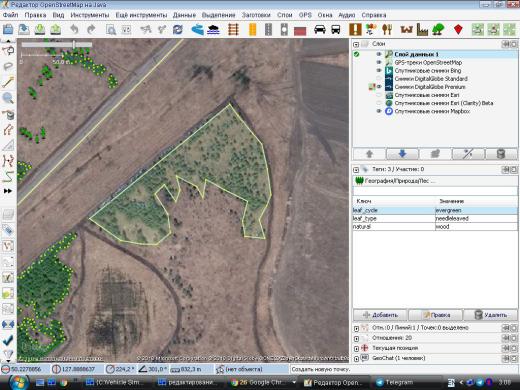
Task: Select the railway track preset icon
Action: pos(234,30)
